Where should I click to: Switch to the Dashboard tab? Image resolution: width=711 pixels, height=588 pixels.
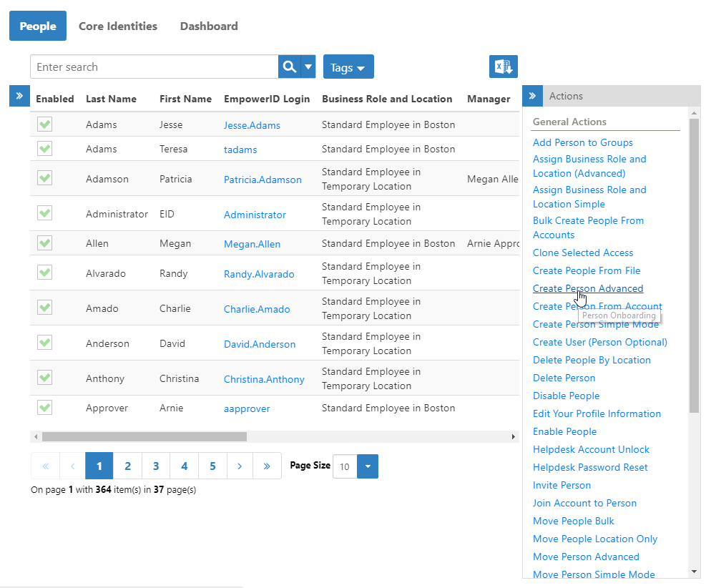click(x=209, y=26)
